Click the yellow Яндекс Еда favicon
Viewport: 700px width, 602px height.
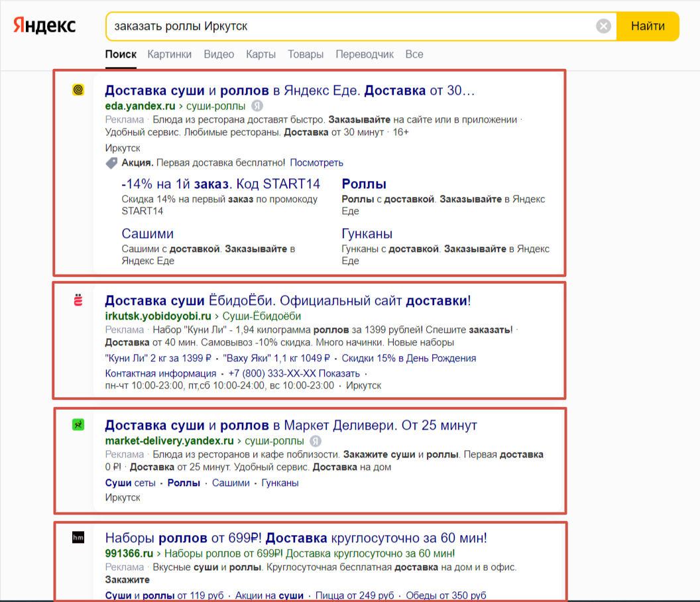tap(78, 90)
